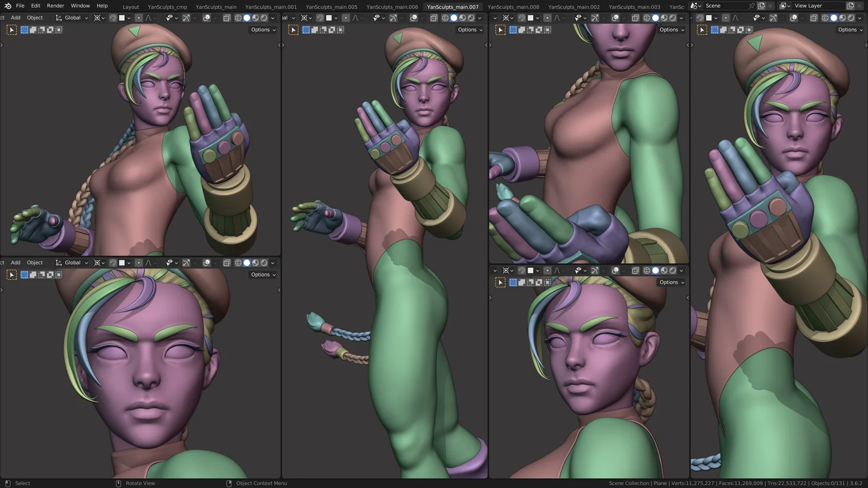This screenshot has width=868, height=488.
Task: Click Options in the viewport header
Action: (260, 30)
